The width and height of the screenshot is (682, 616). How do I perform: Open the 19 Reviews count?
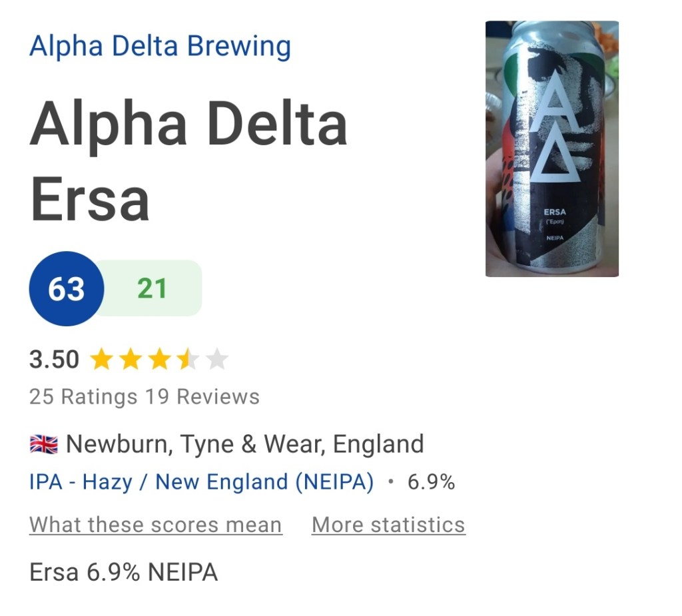click(202, 397)
